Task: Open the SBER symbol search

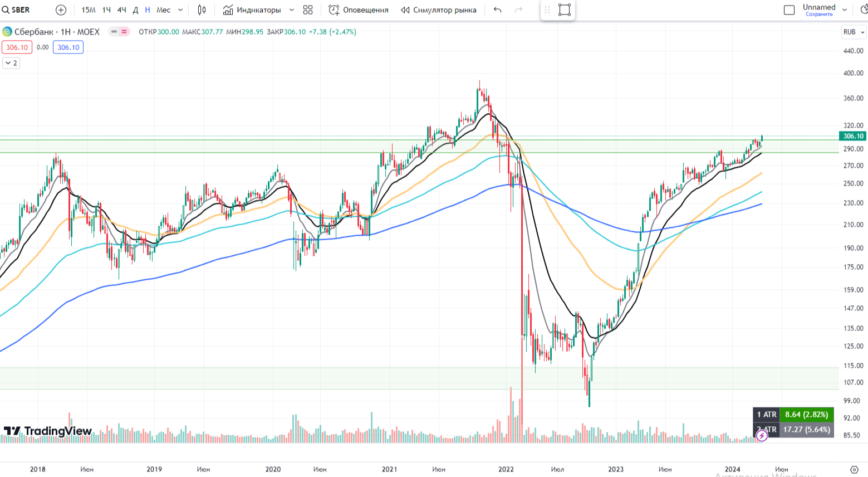Action: 16,10
